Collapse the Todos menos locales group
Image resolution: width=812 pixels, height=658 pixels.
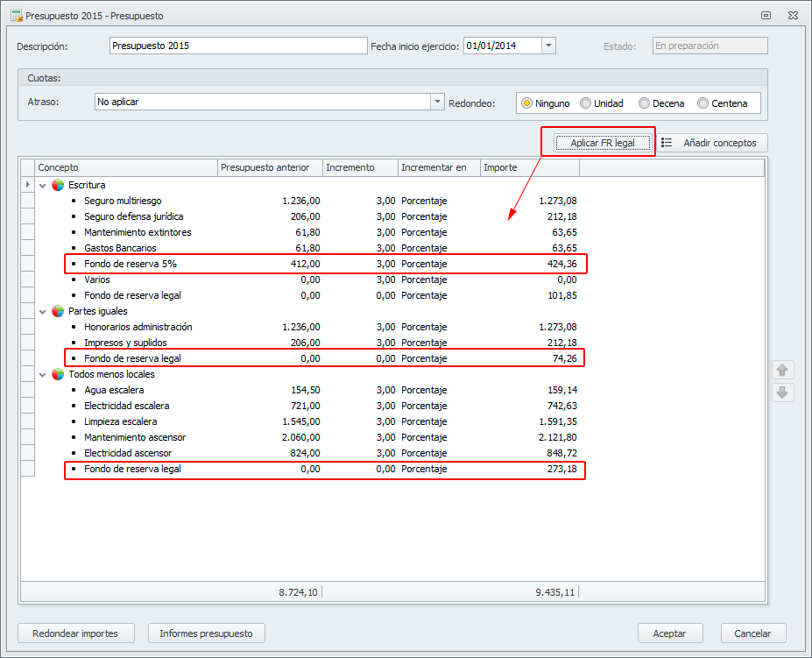[42, 374]
